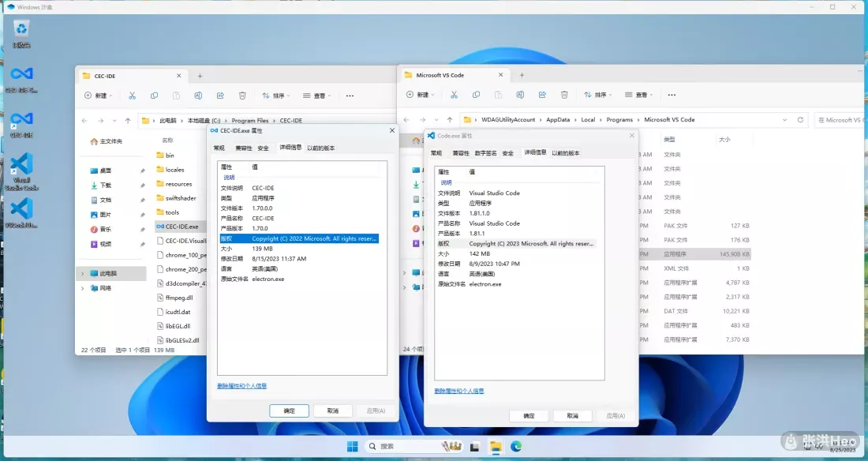Open the more options ellipsis in CEC-IDE window
Viewport: 868px width, 461px height.
tap(350, 96)
